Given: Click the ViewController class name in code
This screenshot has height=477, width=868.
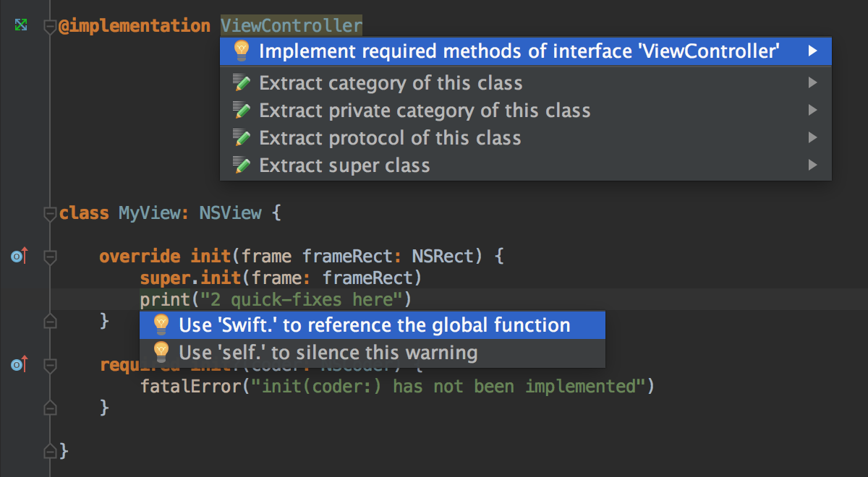Looking at the screenshot, I should (291, 26).
